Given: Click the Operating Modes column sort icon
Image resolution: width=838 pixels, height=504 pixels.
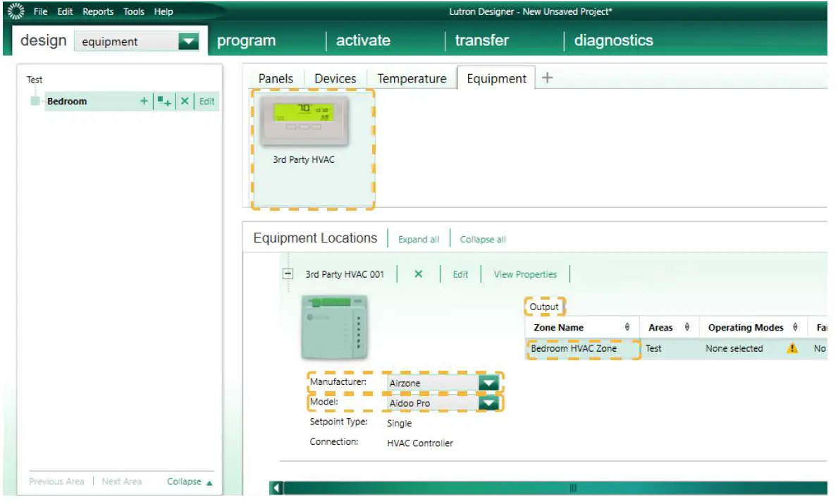Looking at the screenshot, I should [x=795, y=327].
